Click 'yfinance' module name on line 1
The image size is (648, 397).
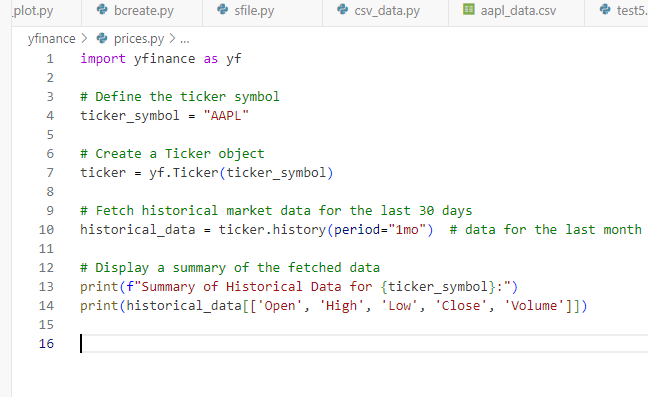point(164,59)
